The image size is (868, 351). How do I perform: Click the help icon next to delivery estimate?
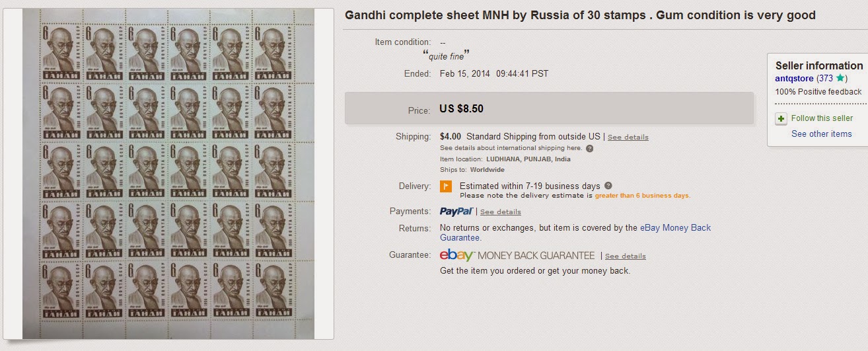coord(608,186)
